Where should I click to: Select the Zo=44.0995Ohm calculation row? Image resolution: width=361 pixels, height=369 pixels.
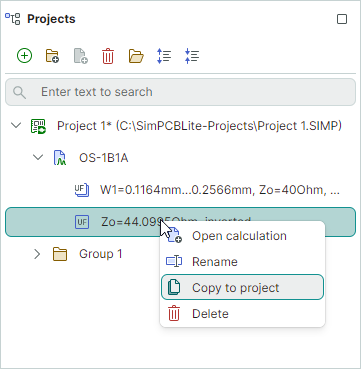point(180,222)
